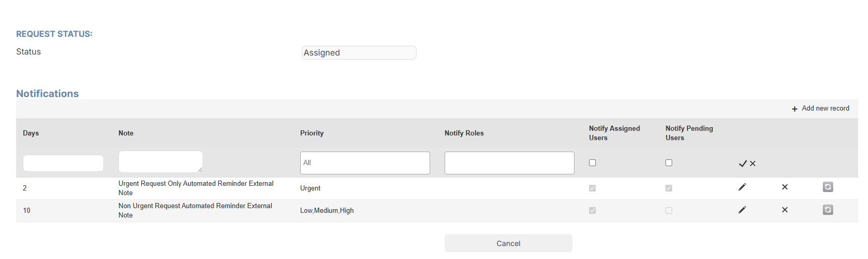Image resolution: width=868 pixels, height=259 pixels.
Task: Sort by the Priority column header
Action: pyautogui.click(x=312, y=133)
